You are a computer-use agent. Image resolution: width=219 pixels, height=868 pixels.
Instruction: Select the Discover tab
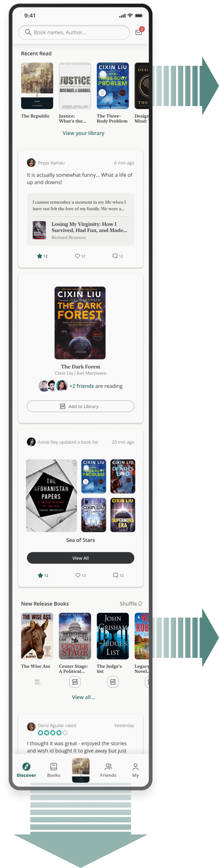pyautogui.click(x=26, y=770)
